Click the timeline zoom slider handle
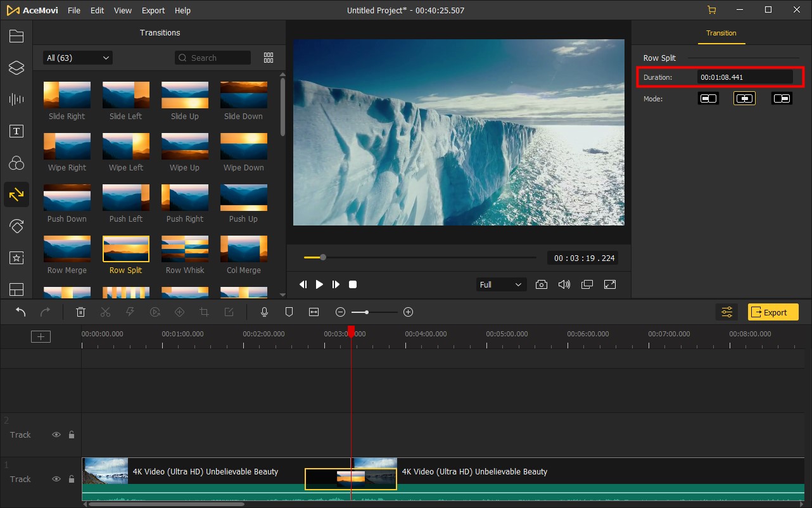812x508 pixels. 366,312
